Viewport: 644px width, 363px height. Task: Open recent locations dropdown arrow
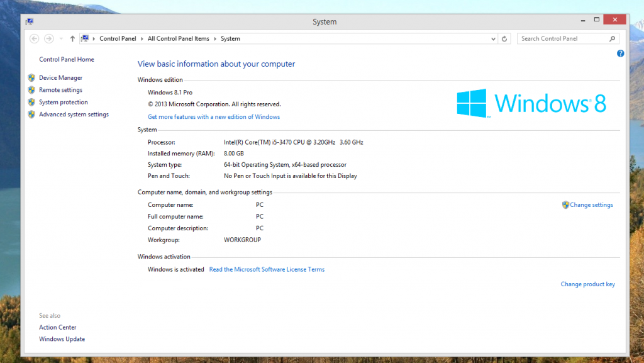coord(61,38)
